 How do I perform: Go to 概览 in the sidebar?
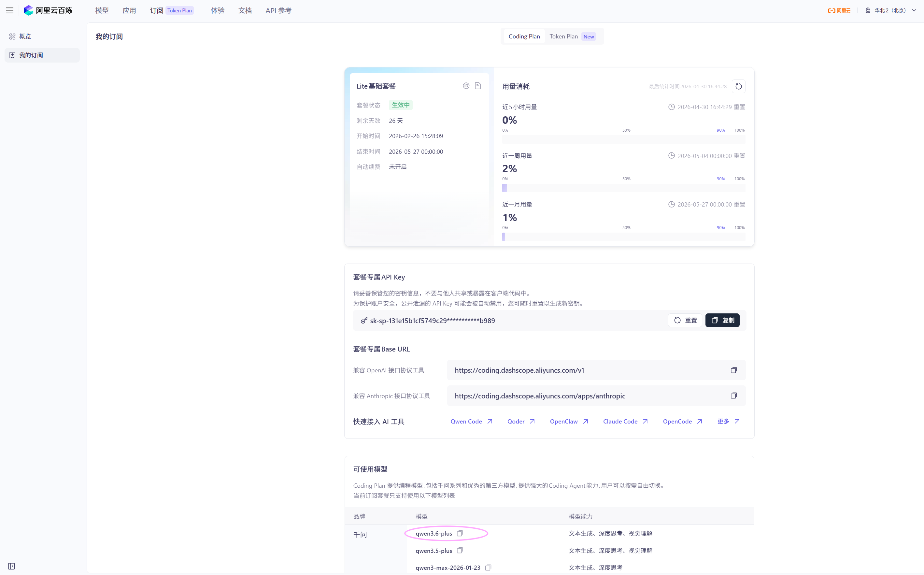coord(25,36)
